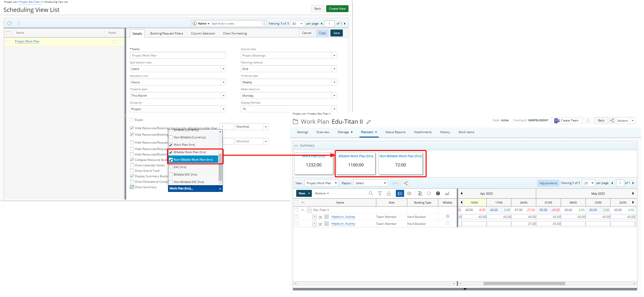Click the Billable Work Plan (hrs) summary tile
The width and height of the screenshot is (644, 297).
pyautogui.click(x=355, y=164)
